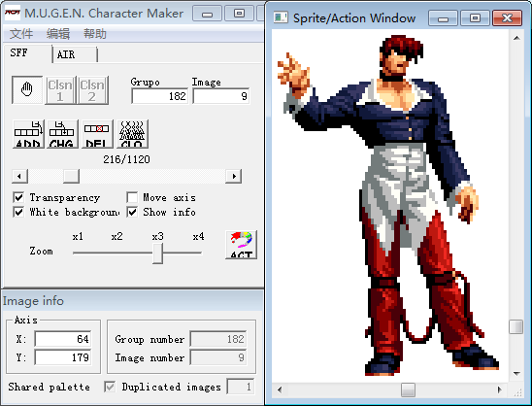Click the Zoom slider handle
This screenshot has width=532, height=406.
(158, 253)
